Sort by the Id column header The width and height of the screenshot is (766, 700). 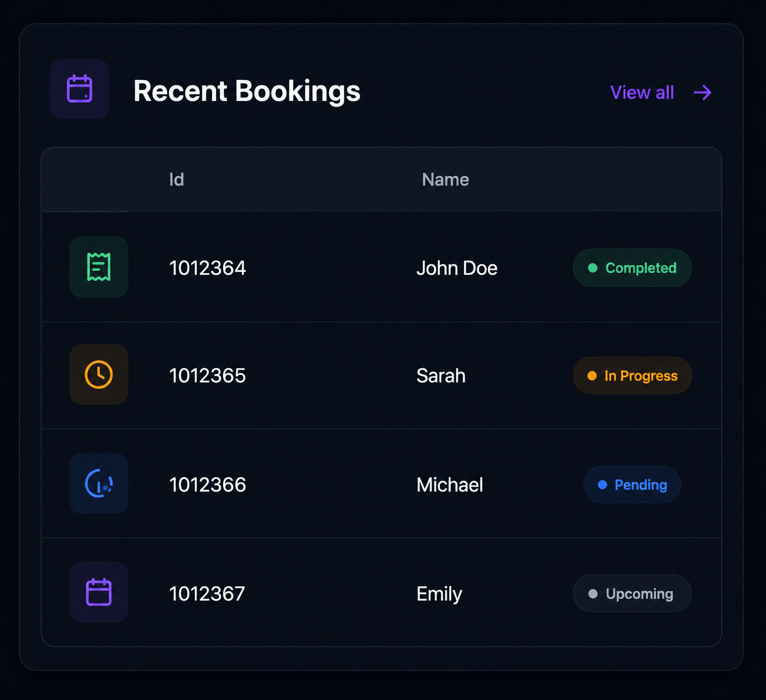tap(176, 179)
